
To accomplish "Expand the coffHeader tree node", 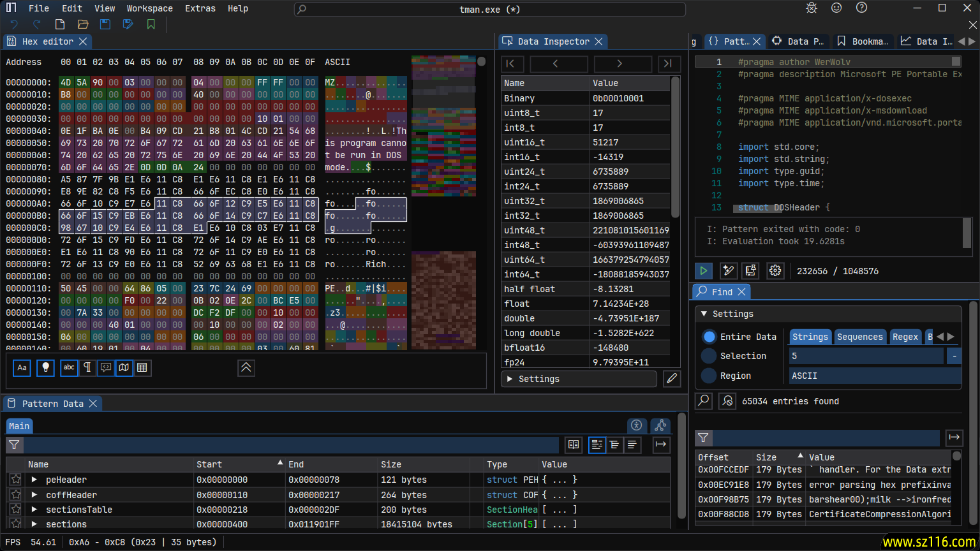I will pyautogui.click(x=34, y=495).
